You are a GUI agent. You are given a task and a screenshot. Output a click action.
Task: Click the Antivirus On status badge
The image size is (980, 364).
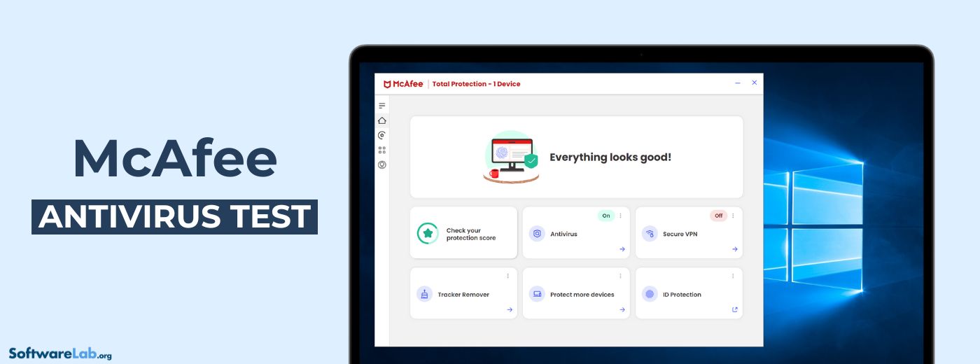[606, 216]
